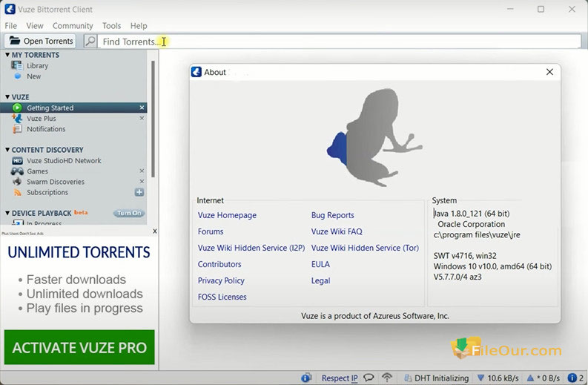Open the Vuze Plus frog icon
The width and height of the screenshot is (588, 385).
point(17,118)
